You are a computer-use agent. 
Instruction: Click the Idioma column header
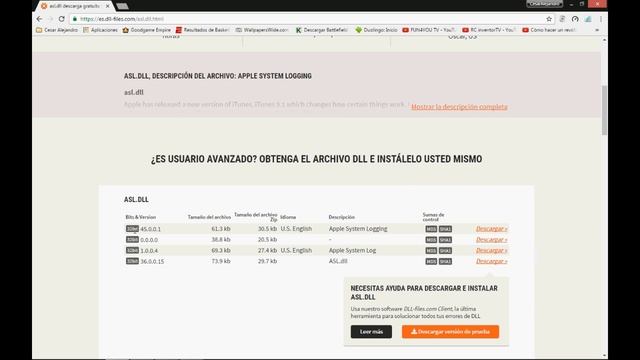[288, 217]
